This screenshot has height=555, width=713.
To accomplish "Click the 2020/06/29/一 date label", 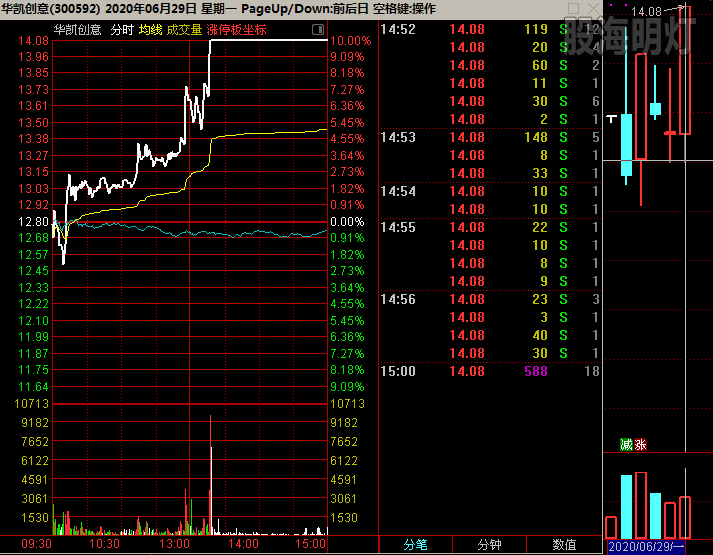I will pos(646,546).
